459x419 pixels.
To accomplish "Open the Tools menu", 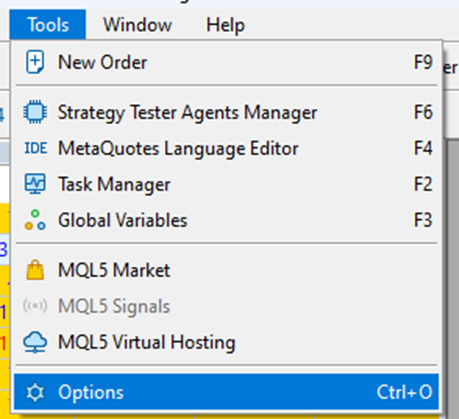I will tap(48, 25).
